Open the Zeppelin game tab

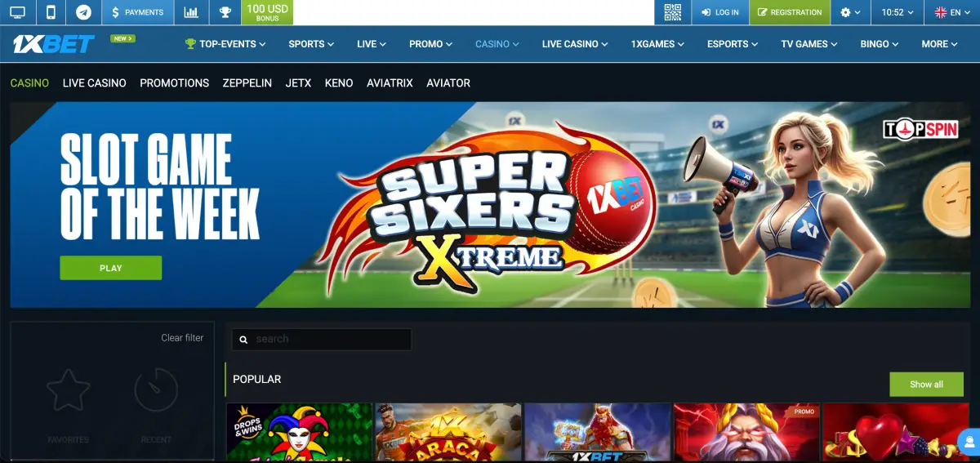pyautogui.click(x=247, y=82)
